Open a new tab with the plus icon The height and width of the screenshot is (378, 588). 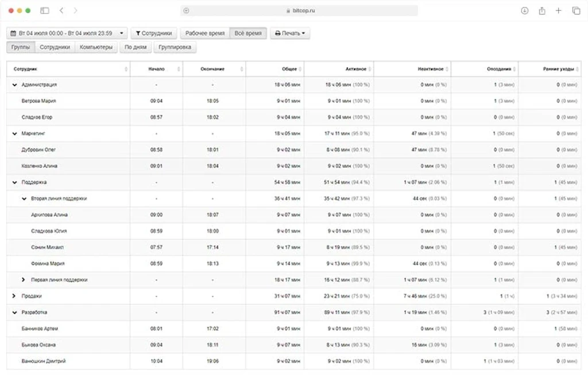coord(558,10)
